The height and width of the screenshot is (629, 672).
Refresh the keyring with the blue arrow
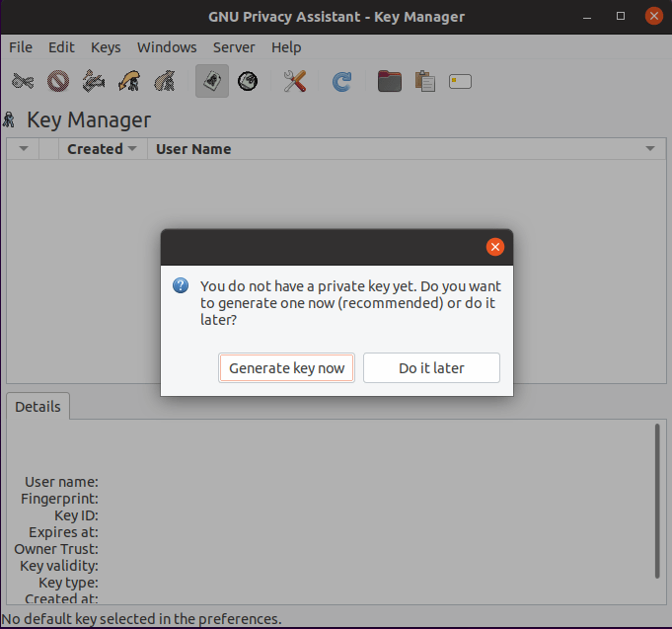[x=341, y=82]
